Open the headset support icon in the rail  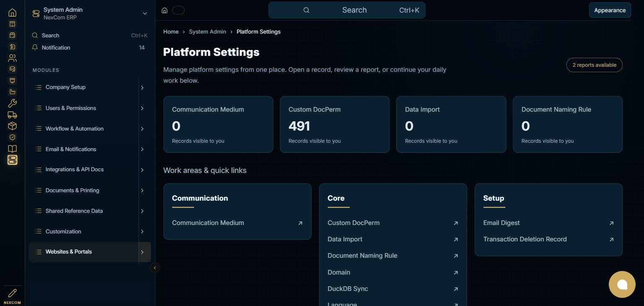coord(13,69)
